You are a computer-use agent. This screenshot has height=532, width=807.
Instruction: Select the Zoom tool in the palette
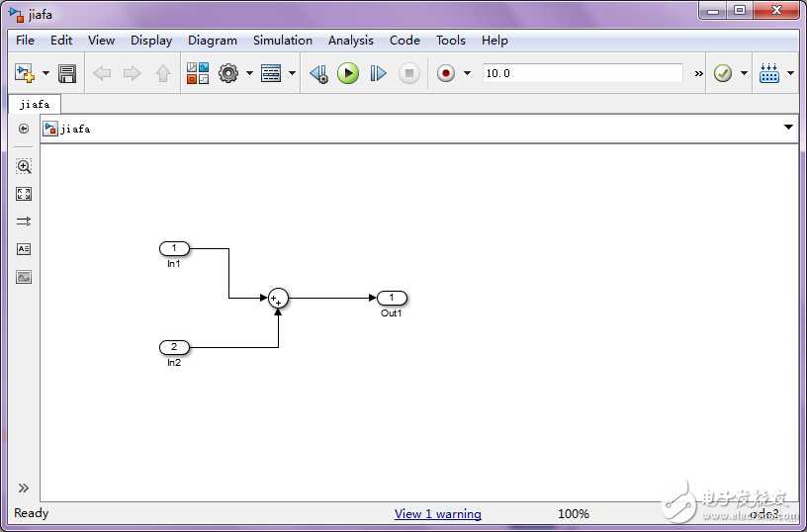(24, 166)
